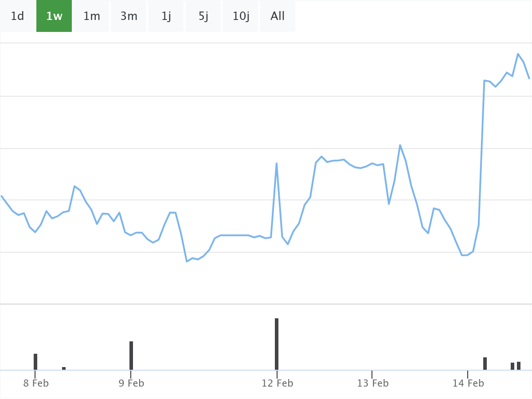Show All historical data
532x399 pixels.
tap(278, 16)
